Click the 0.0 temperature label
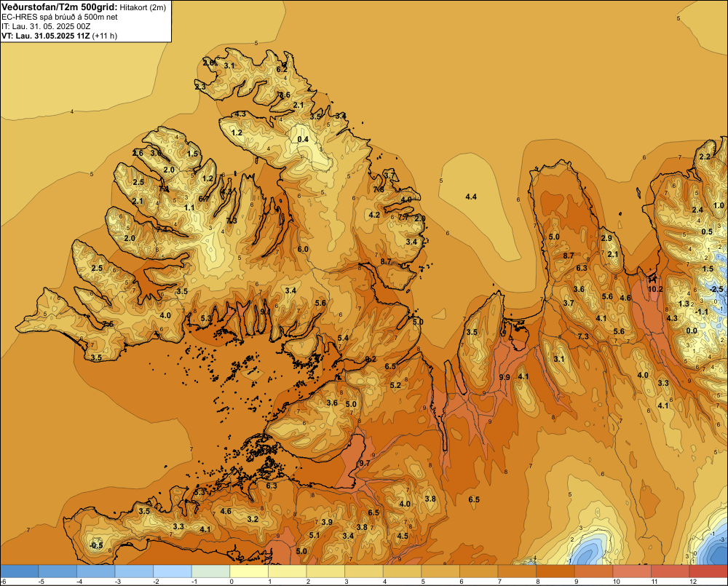 (692, 330)
